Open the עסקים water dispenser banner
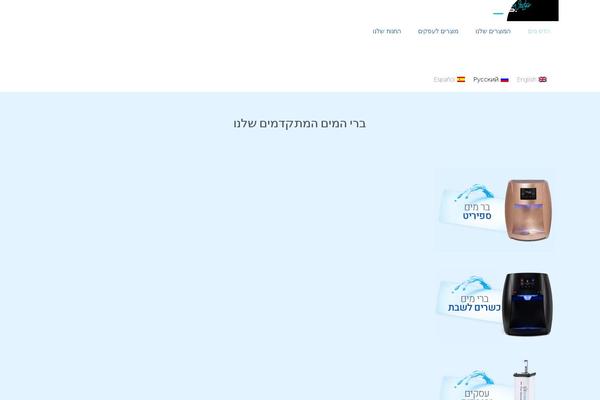Image resolution: width=600 pixels, height=400 pixels. coord(495,380)
